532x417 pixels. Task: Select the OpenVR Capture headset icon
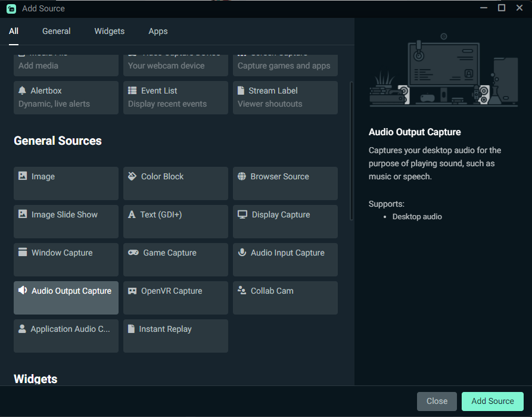[x=132, y=291]
